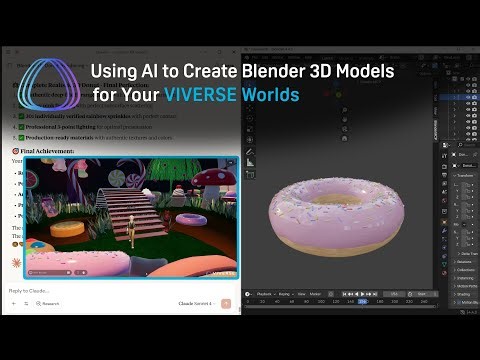Open the Output properties tab
Image resolution: width=480 pixels, height=360 pixels.
tap(444, 175)
